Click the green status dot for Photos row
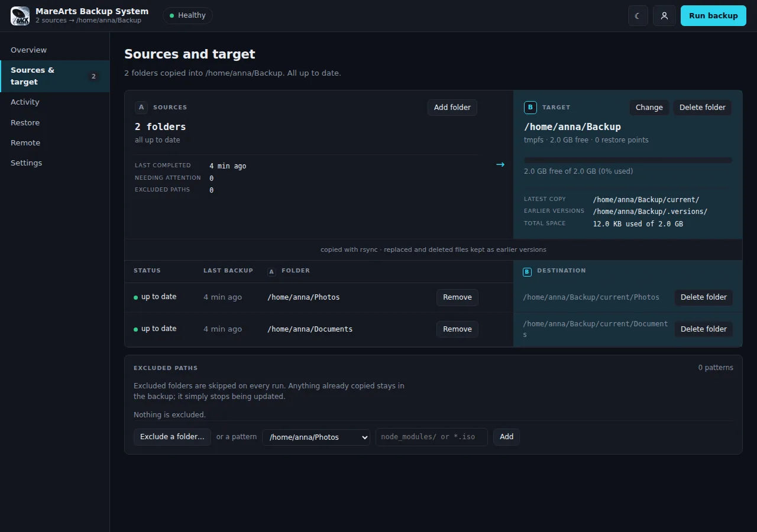The width and height of the screenshot is (757, 532). click(136, 297)
